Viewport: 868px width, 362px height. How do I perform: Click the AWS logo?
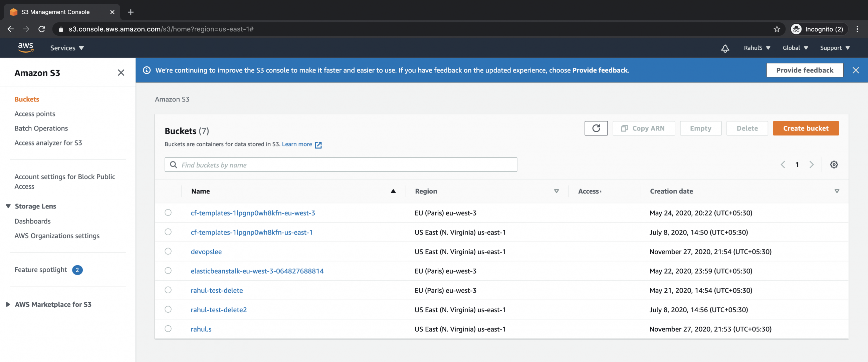pos(26,47)
